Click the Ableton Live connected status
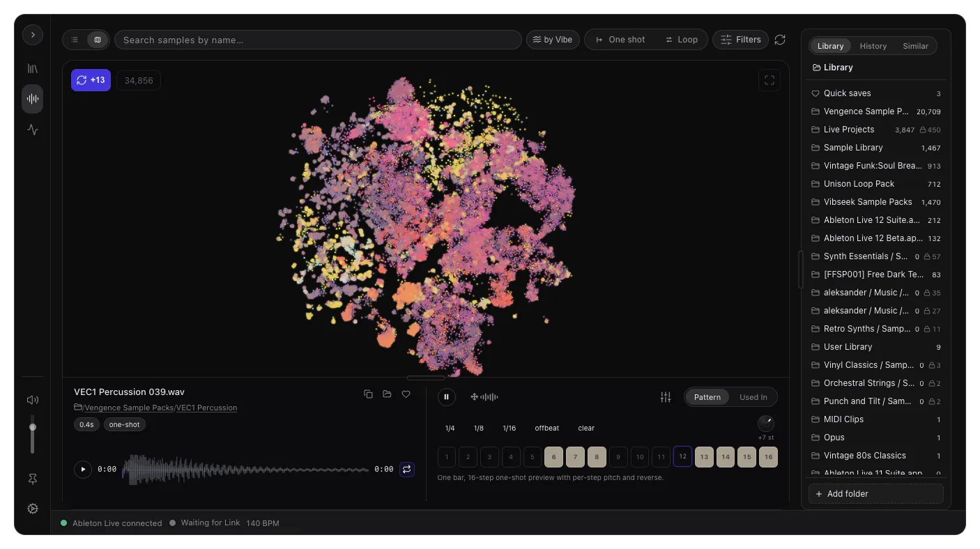Image resolution: width=980 pixels, height=549 pixels. [x=111, y=523]
